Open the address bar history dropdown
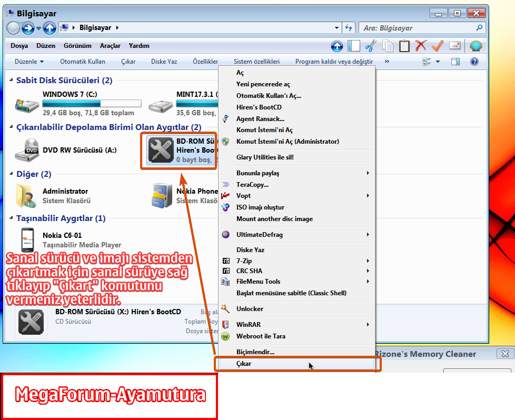The height and width of the screenshot is (420, 515). (336, 28)
